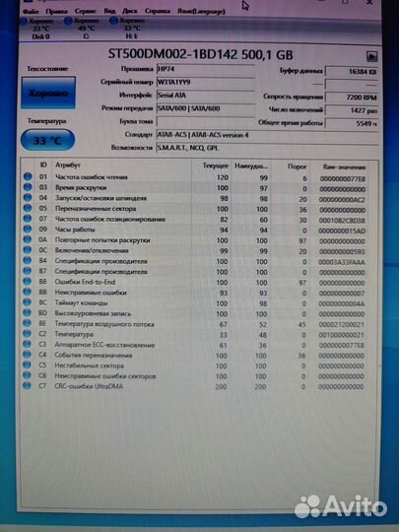Select the Таймаут команды attribute name
This screenshot has width=399, height=532.
click(x=81, y=302)
